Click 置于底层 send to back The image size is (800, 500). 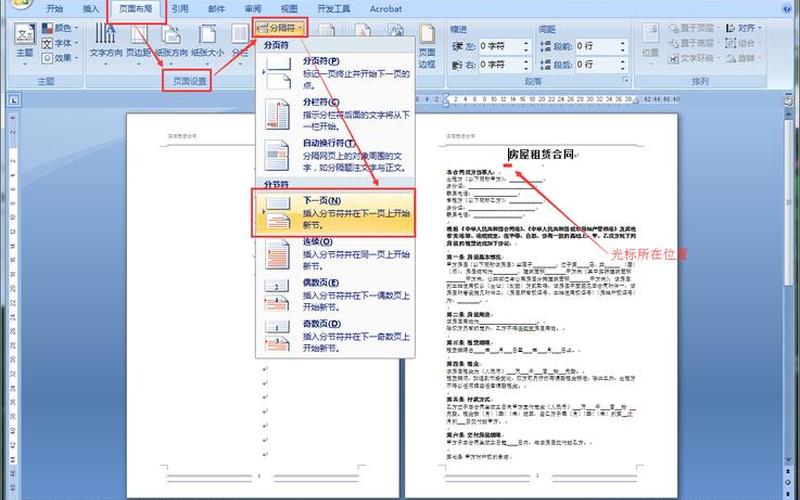pos(692,43)
